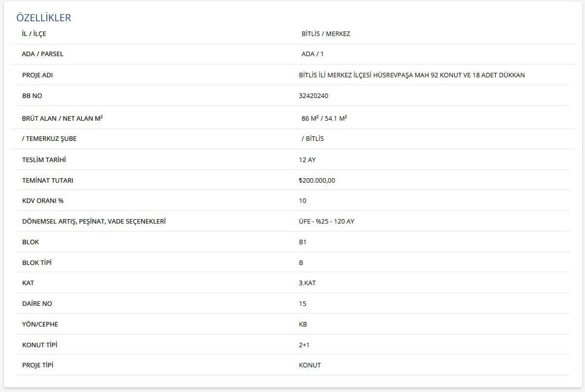
Task: Click the BB NO value 32420240
Action: (x=313, y=96)
